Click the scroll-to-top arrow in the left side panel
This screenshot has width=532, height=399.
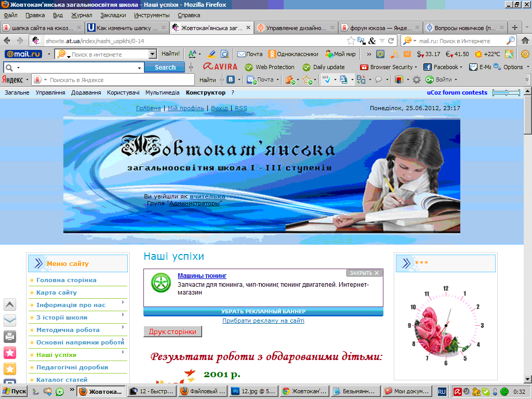[x=10, y=304]
